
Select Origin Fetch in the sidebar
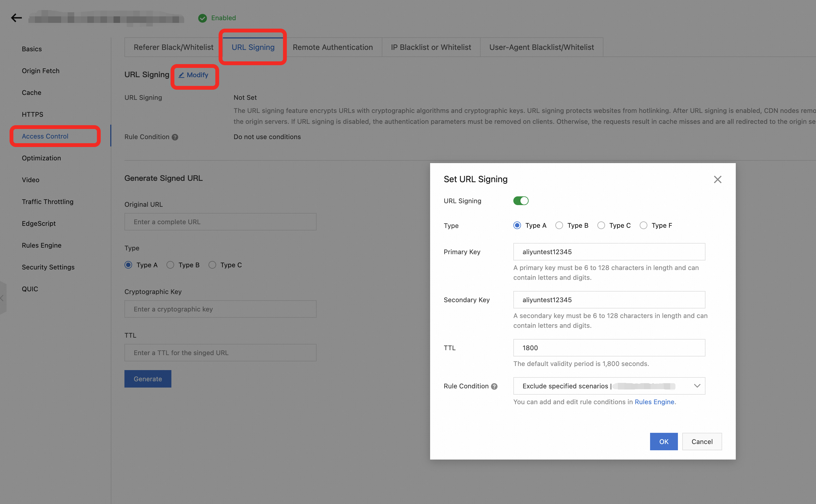click(41, 71)
